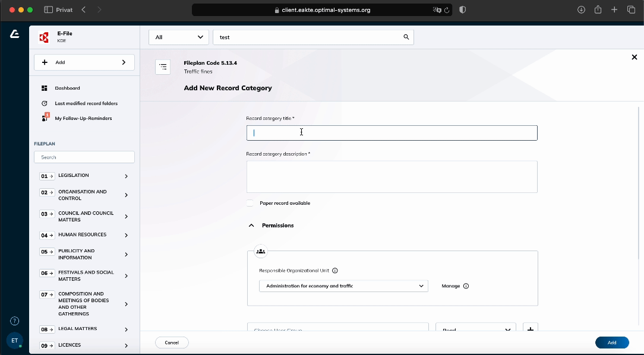Open the All search filter dropdown
The height and width of the screenshot is (355, 644).
[x=179, y=37]
